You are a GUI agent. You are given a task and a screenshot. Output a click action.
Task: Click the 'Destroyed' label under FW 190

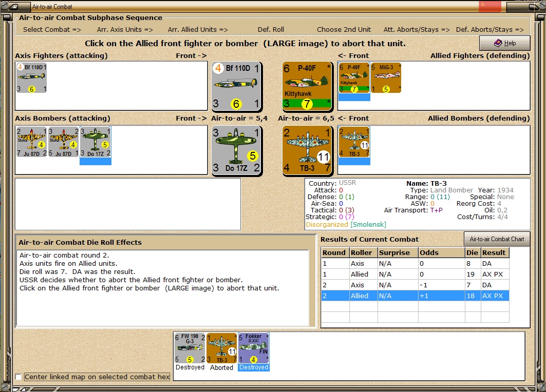click(x=190, y=367)
